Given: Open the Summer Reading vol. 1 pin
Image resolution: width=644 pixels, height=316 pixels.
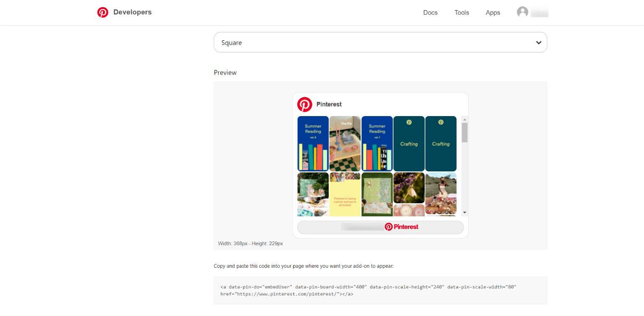Looking at the screenshot, I should click(377, 144).
